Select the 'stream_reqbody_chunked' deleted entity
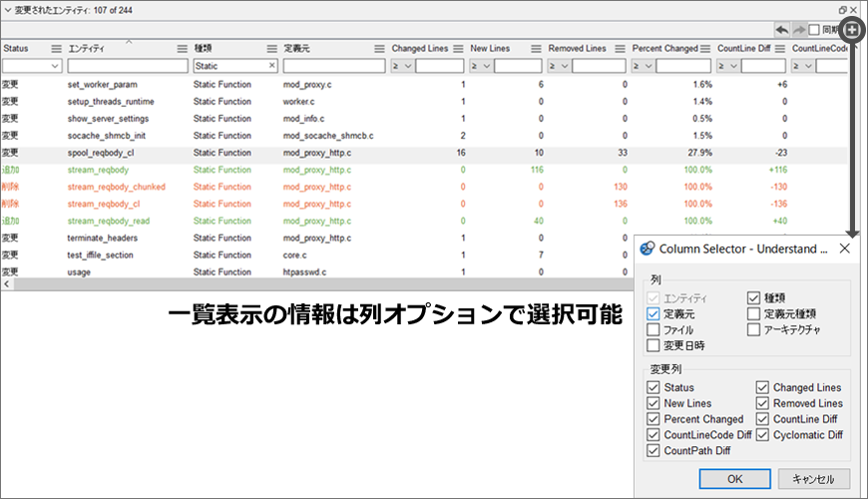Screen dimensions: 868x499 117,187
